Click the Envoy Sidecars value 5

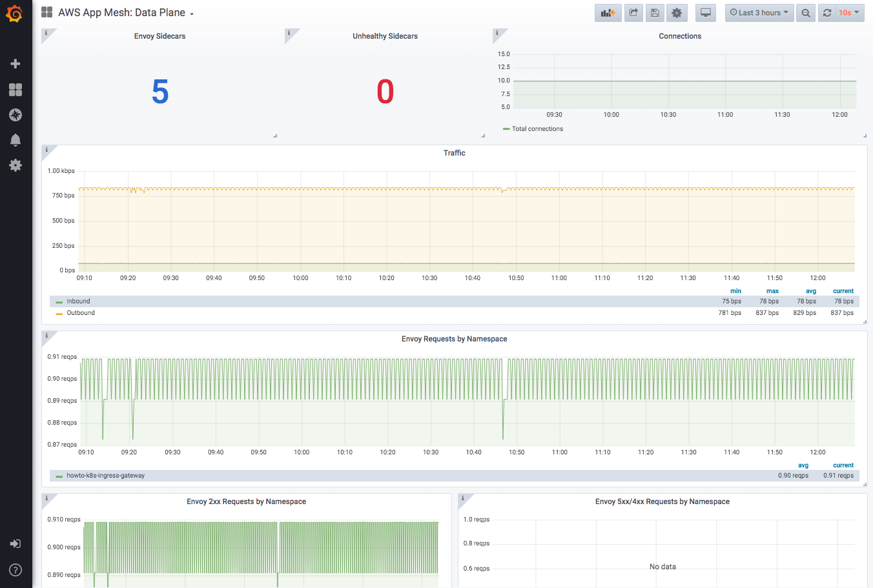pos(160,92)
